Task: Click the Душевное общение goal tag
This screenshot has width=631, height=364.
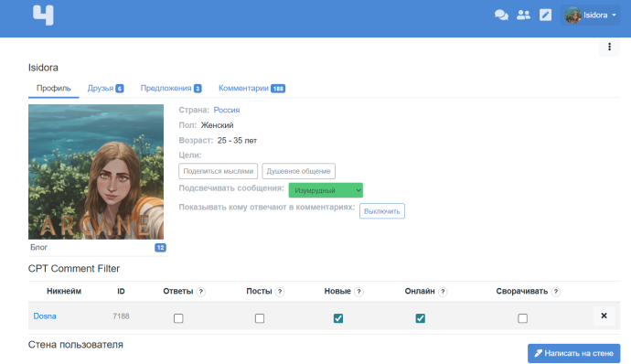Action: [299, 171]
